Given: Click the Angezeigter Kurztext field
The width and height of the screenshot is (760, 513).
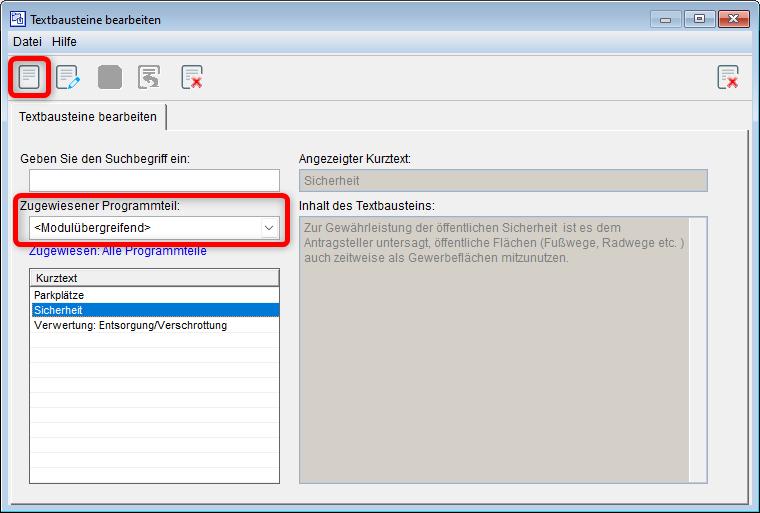Looking at the screenshot, I should pyautogui.click(x=503, y=180).
